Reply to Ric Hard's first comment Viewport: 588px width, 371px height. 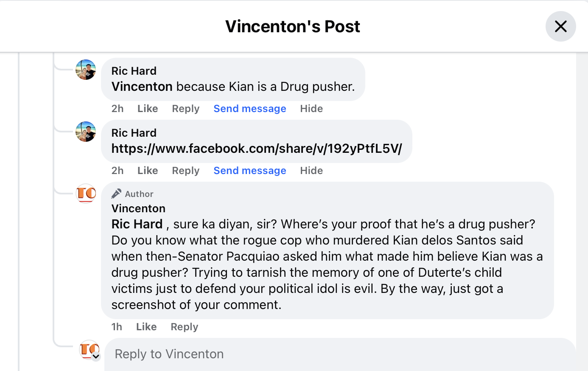185,109
